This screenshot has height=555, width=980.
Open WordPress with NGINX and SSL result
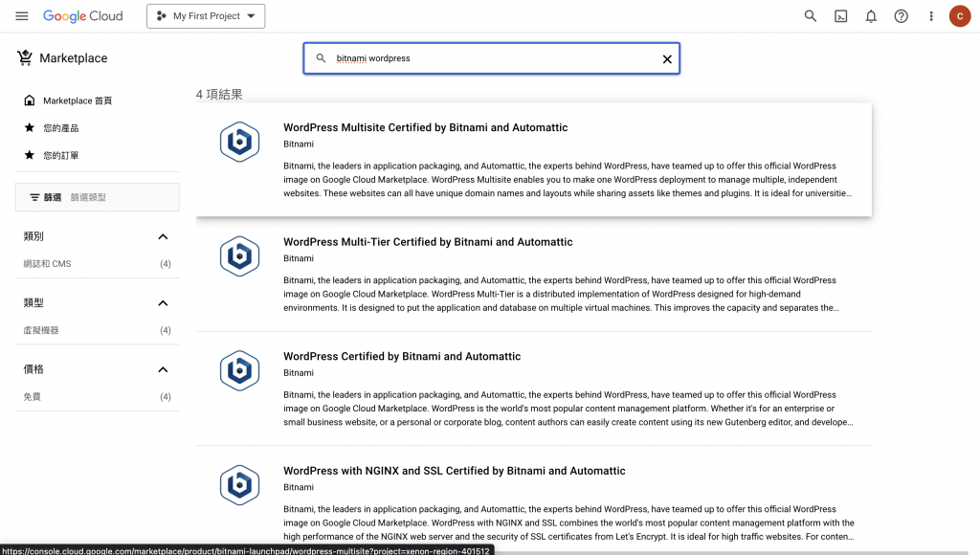pyautogui.click(x=455, y=471)
